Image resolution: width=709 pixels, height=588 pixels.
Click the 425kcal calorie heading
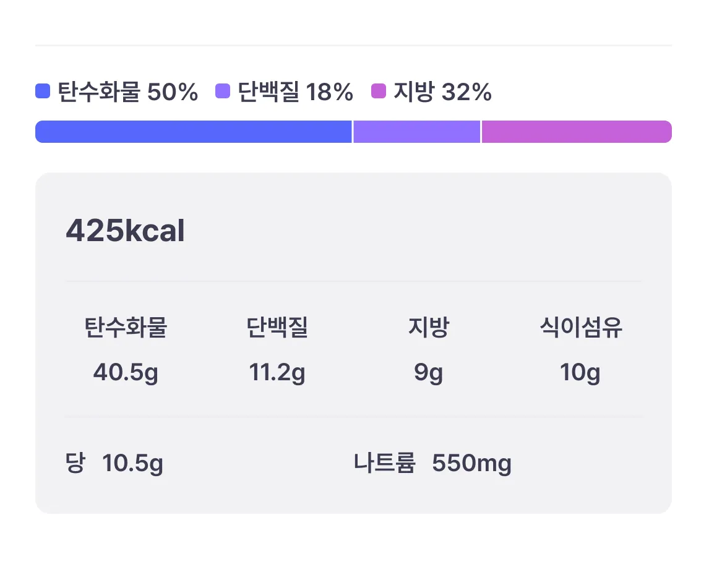[125, 232]
